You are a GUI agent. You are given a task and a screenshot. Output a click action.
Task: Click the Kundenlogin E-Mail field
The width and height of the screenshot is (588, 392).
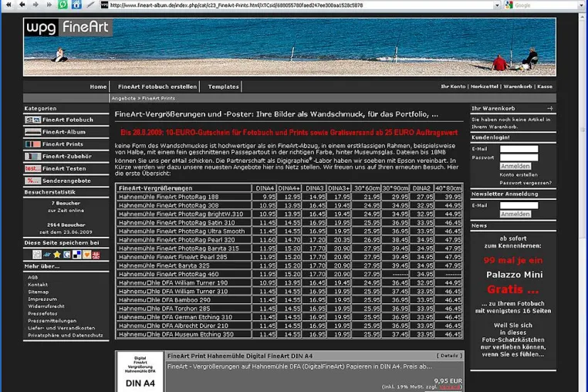(x=519, y=149)
